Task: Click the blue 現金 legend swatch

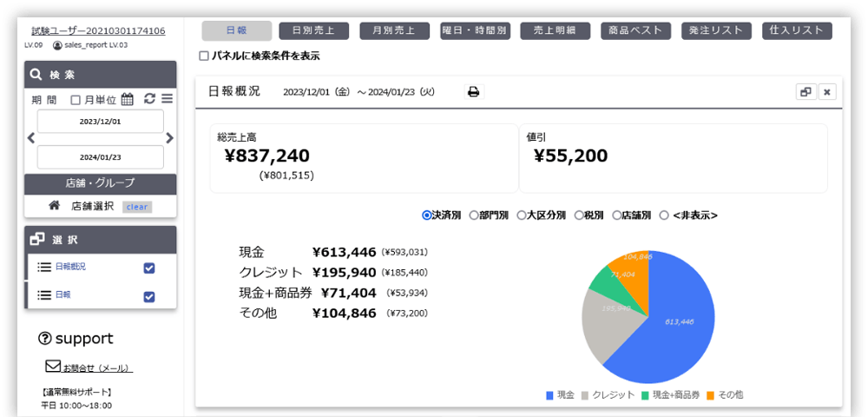Action: [x=550, y=395]
